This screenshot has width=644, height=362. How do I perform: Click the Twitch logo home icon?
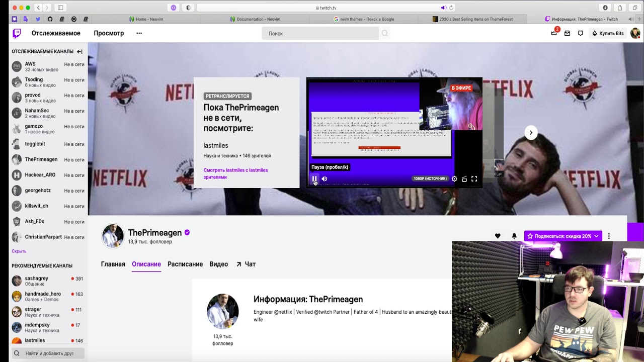point(17,33)
